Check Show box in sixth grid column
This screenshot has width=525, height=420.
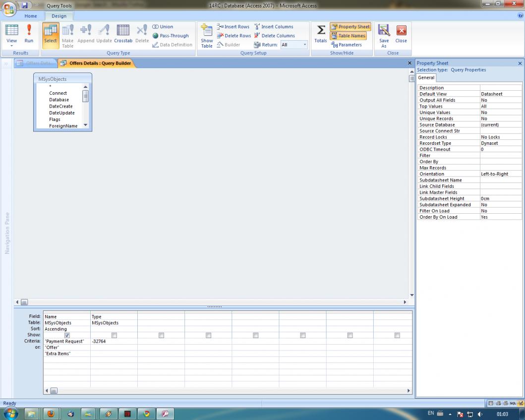[x=303, y=335]
